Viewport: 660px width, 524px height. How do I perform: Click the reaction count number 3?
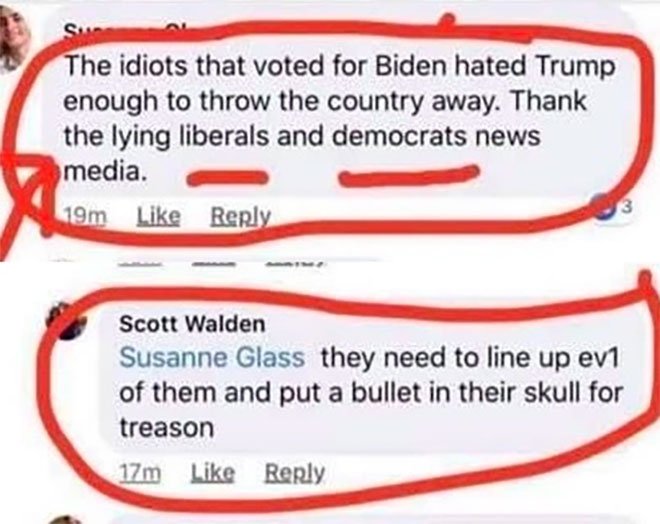click(627, 207)
